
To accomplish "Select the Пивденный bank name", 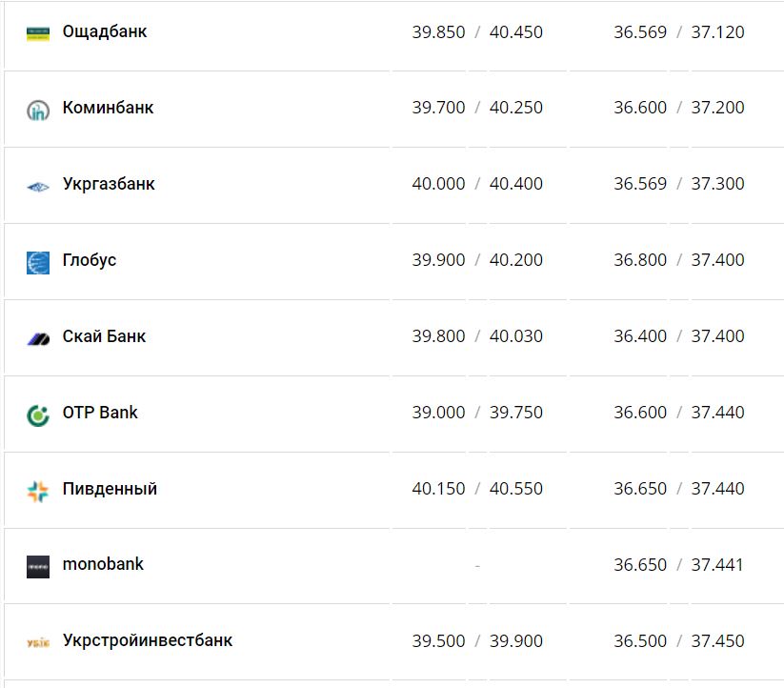I will (110, 489).
